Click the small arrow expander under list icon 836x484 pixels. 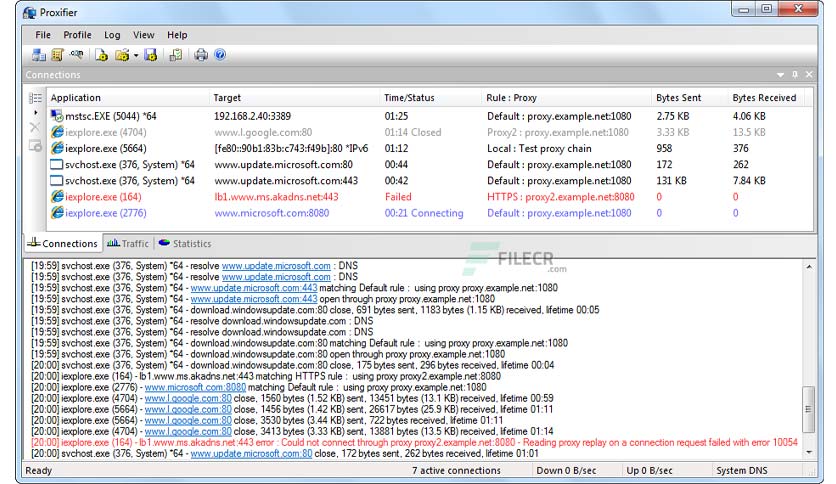[x=36, y=113]
